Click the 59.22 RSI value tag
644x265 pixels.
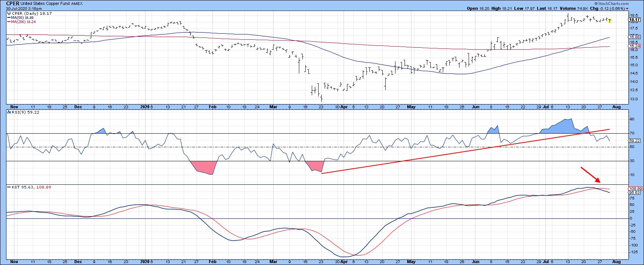coord(634,140)
